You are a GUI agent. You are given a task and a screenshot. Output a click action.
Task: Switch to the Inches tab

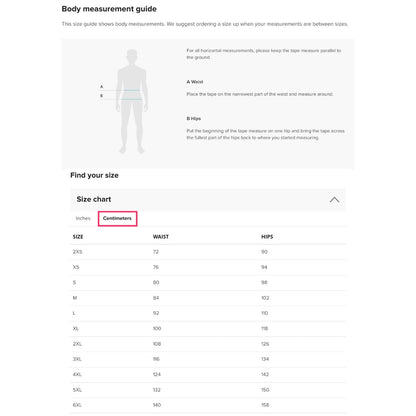[83, 218]
